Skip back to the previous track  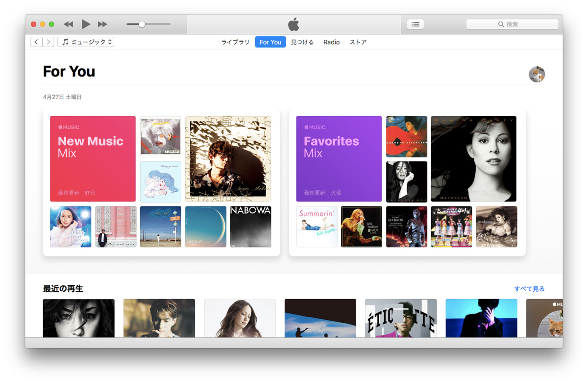tap(69, 24)
